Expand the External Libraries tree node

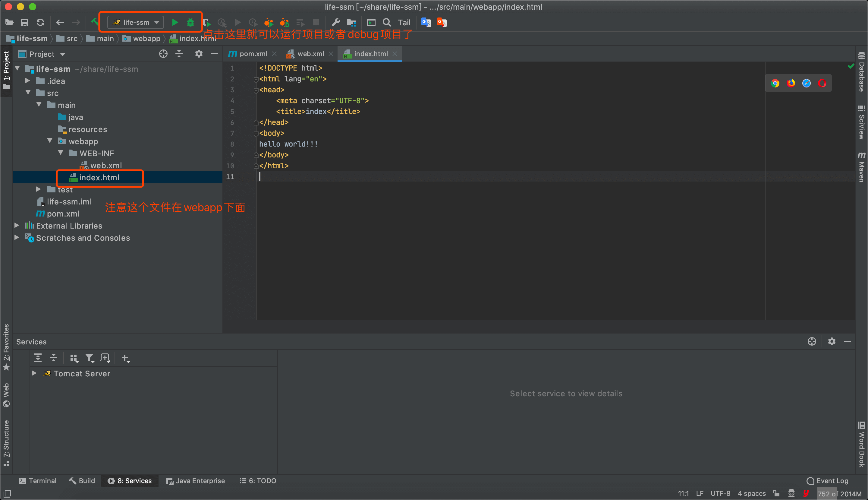17,226
